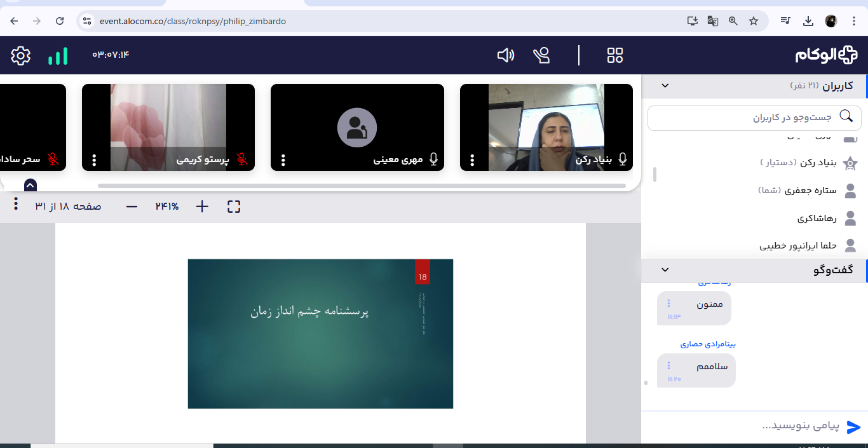Open the browser media control icon
The height and width of the screenshot is (448, 868).
(x=786, y=21)
